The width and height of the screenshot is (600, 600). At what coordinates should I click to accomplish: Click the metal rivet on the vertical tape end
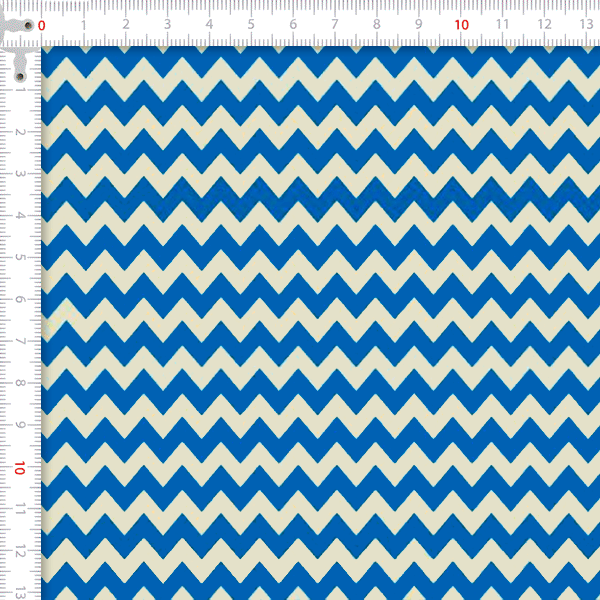click(x=20, y=75)
